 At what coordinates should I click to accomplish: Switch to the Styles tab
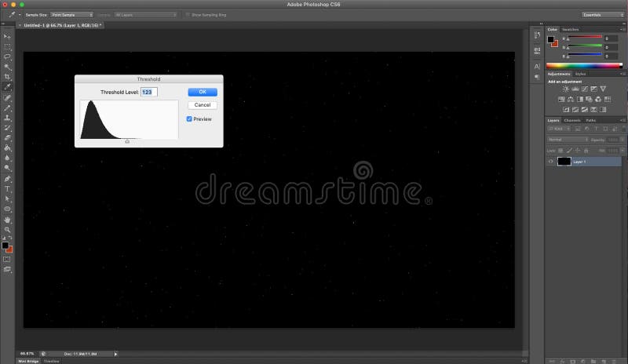[x=580, y=74]
